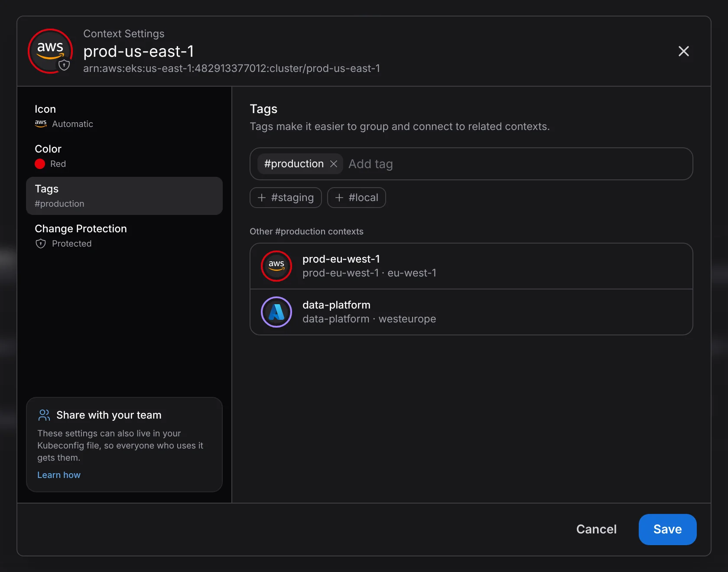Open the Icon settings section
Image resolution: width=728 pixels, height=572 pixels.
pyautogui.click(x=124, y=116)
